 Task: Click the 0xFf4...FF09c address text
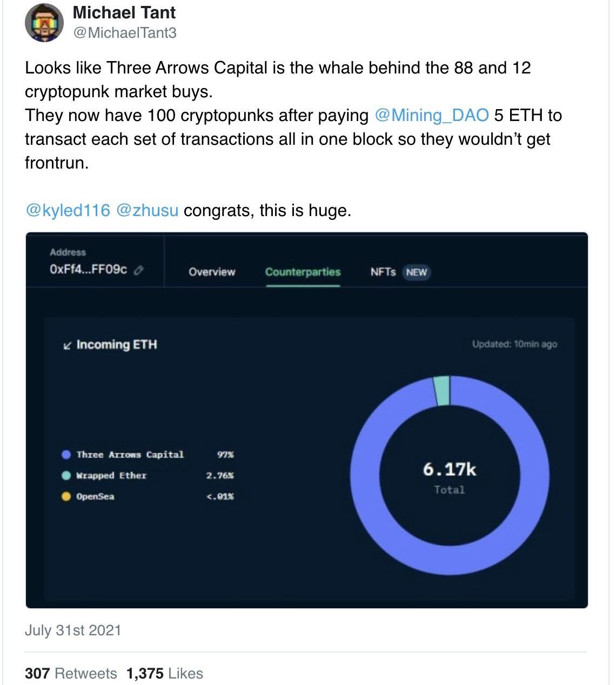tap(89, 270)
